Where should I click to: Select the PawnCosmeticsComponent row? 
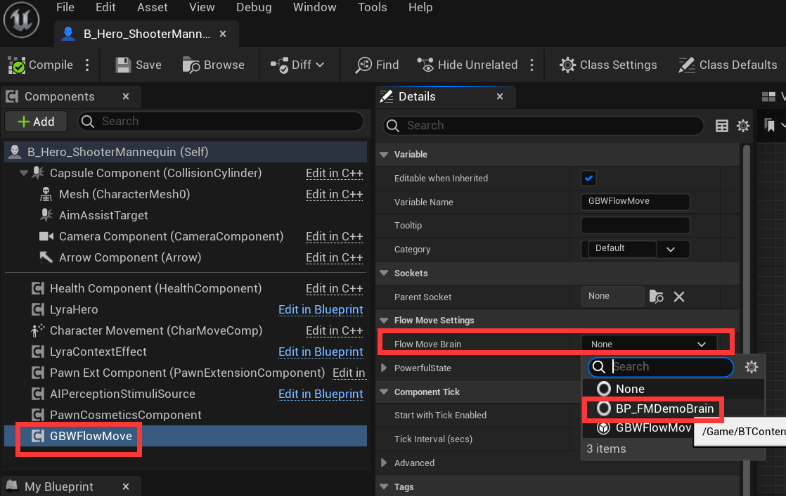tap(125, 415)
